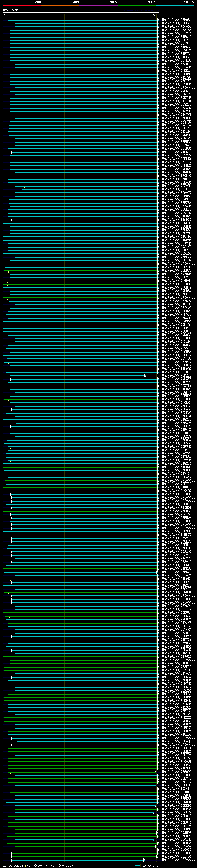Screen dimensions: 197x868
Task: Select hit label UniRef100_Q0E2I8
Action: [177, 40]
